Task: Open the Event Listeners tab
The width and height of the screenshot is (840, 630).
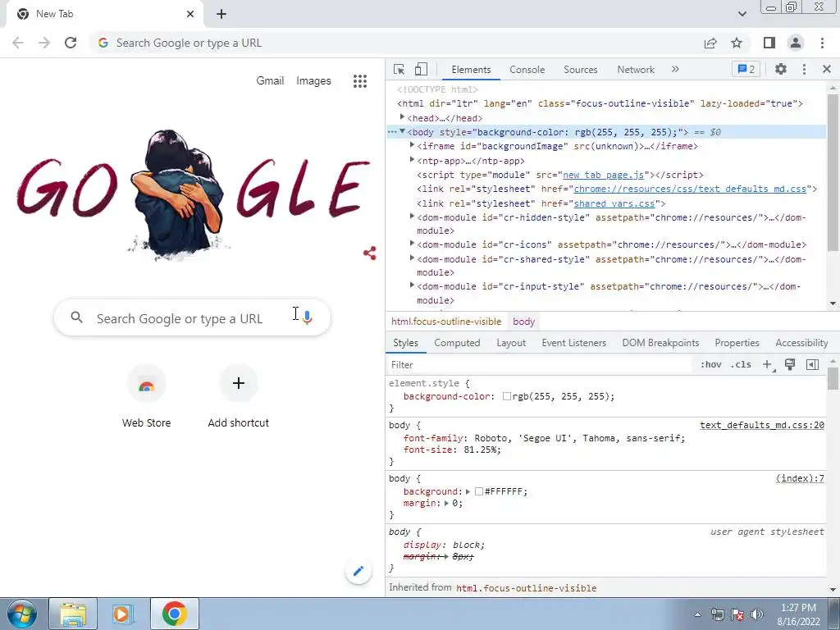Action: click(573, 343)
